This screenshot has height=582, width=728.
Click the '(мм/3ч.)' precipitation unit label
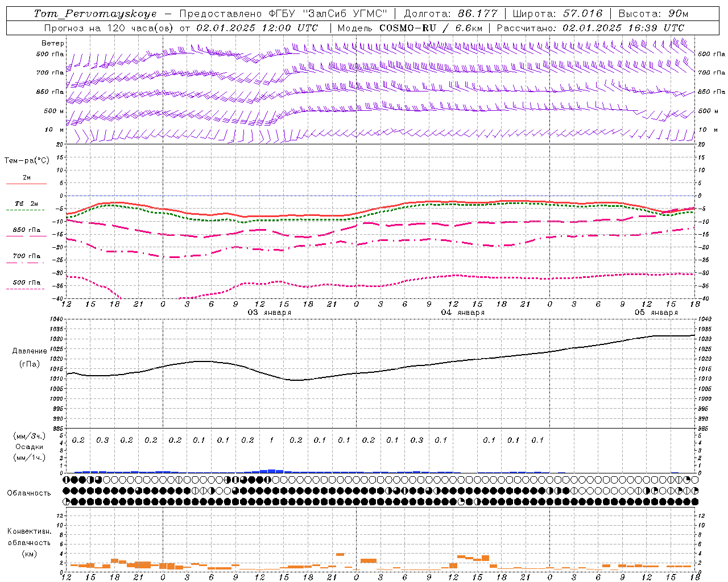click(30, 436)
